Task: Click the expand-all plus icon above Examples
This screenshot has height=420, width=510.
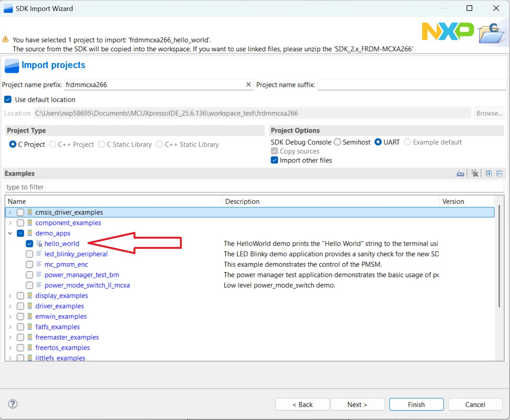Action: coord(489,173)
